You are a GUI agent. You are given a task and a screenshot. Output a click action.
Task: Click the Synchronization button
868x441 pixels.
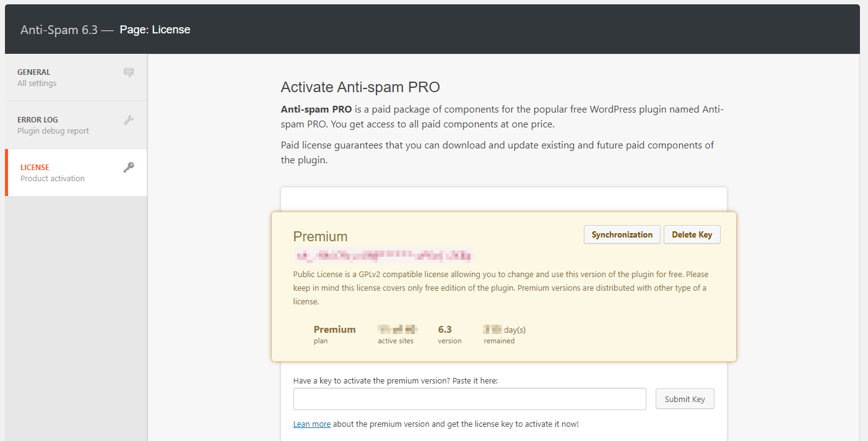(x=622, y=234)
